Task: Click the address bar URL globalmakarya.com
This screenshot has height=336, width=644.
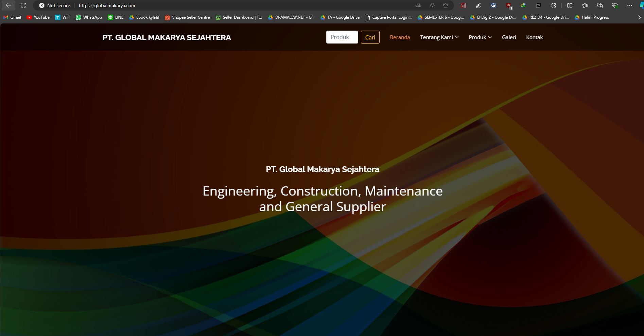Action: 107,5
